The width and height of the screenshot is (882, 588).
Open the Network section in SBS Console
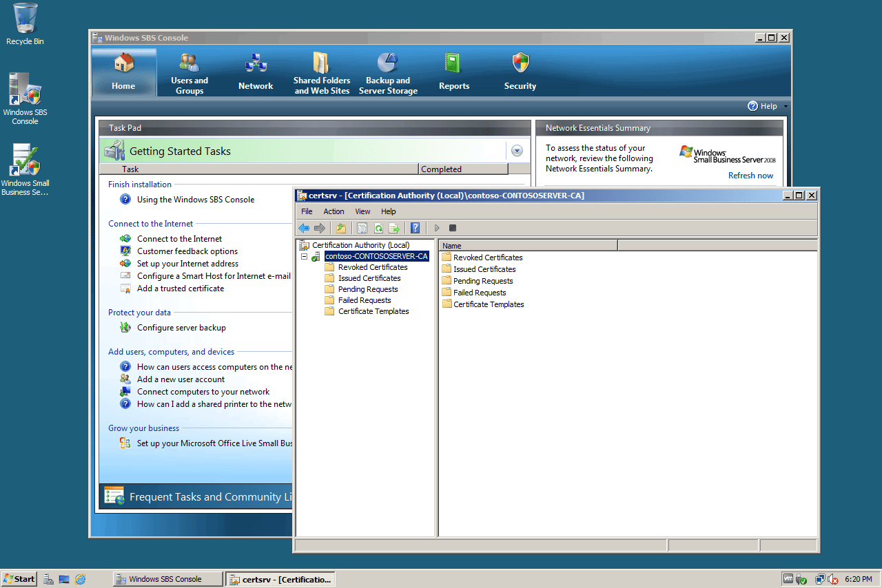point(256,72)
